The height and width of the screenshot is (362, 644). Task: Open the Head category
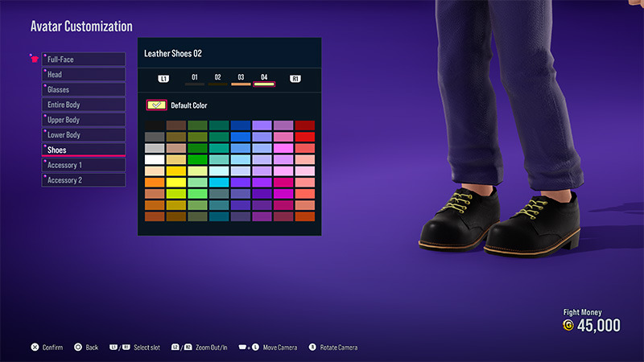tap(84, 74)
